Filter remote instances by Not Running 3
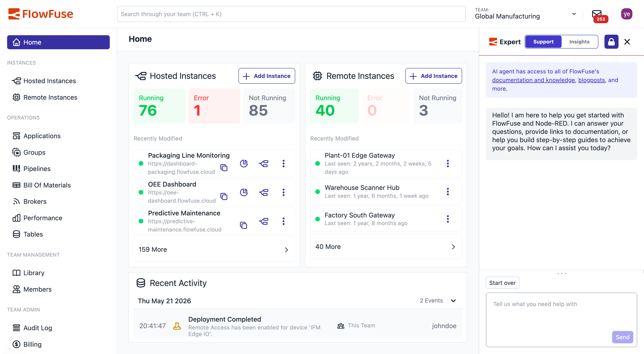Image resolution: width=644 pixels, height=354 pixels. point(438,106)
